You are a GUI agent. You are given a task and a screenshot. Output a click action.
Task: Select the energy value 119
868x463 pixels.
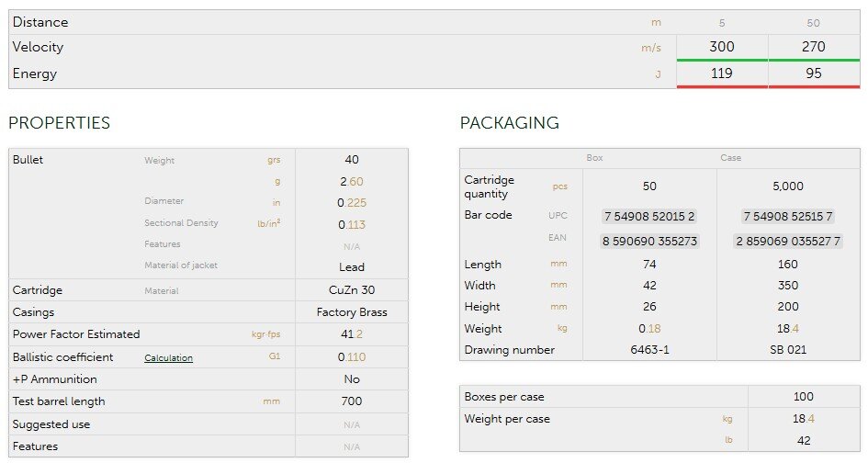722,73
